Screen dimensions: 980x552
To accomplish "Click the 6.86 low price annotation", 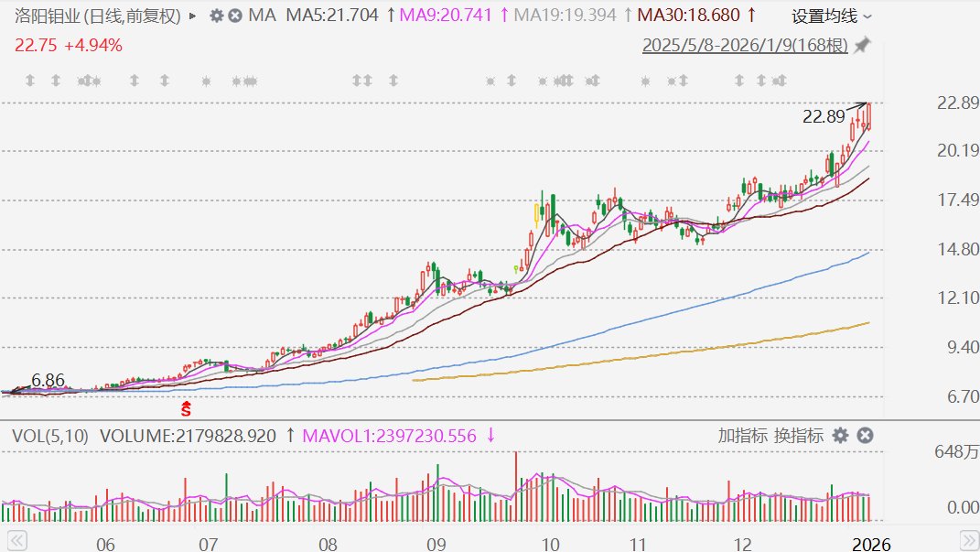I will pyautogui.click(x=48, y=380).
